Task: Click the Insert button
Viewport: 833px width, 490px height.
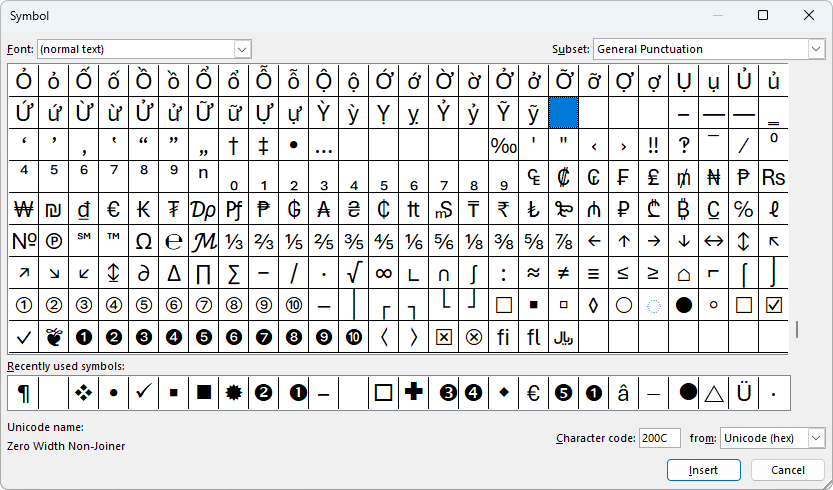Action: coord(703,470)
